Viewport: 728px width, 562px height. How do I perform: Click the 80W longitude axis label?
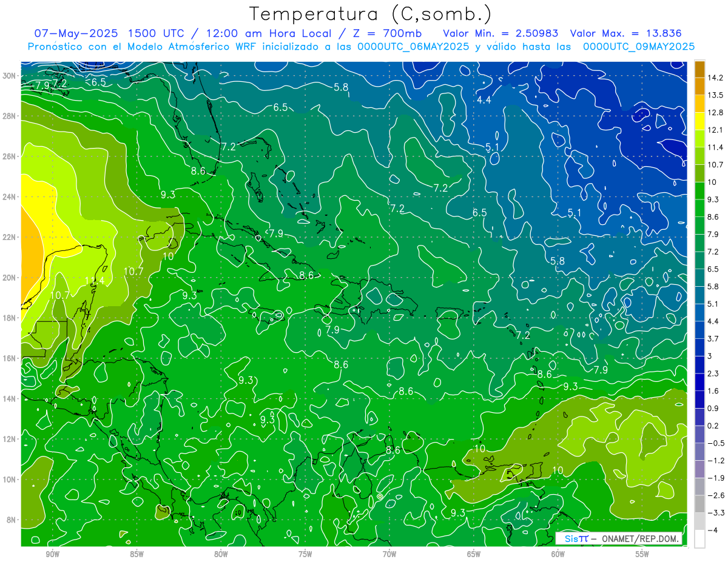[221, 555]
